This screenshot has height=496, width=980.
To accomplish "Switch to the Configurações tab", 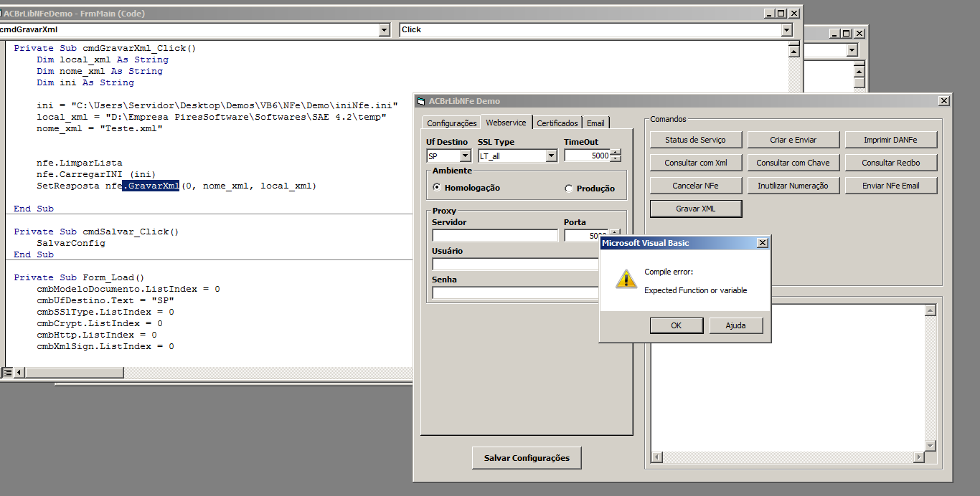I will coord(452,123).
